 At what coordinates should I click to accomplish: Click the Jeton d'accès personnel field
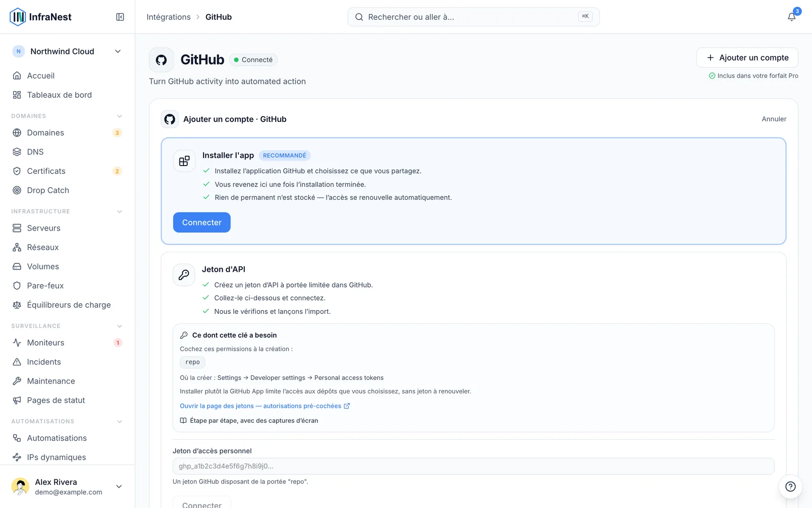tap(473, 466)
